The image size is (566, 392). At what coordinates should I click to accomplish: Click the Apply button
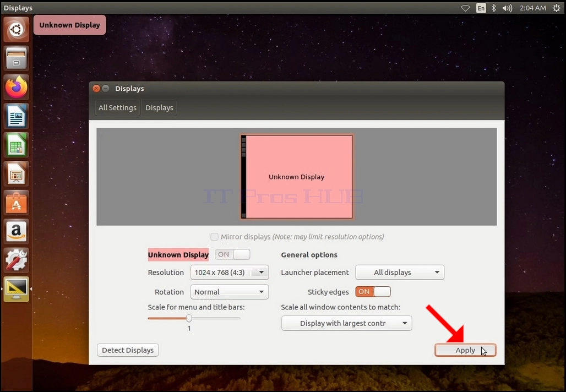[465, 350]
